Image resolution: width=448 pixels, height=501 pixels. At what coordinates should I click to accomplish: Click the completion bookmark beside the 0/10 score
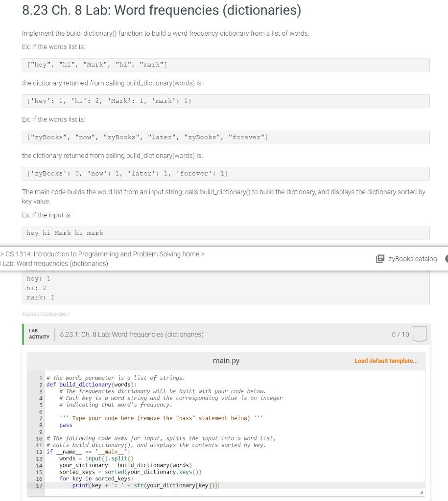point(418,334)
